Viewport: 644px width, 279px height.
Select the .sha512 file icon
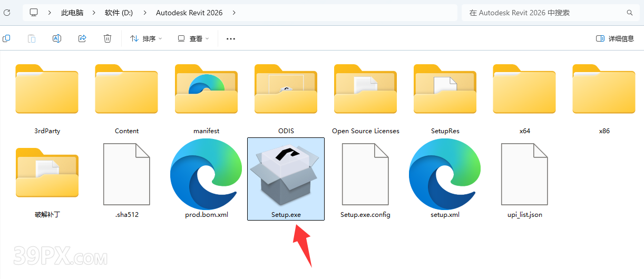(126, 174)
